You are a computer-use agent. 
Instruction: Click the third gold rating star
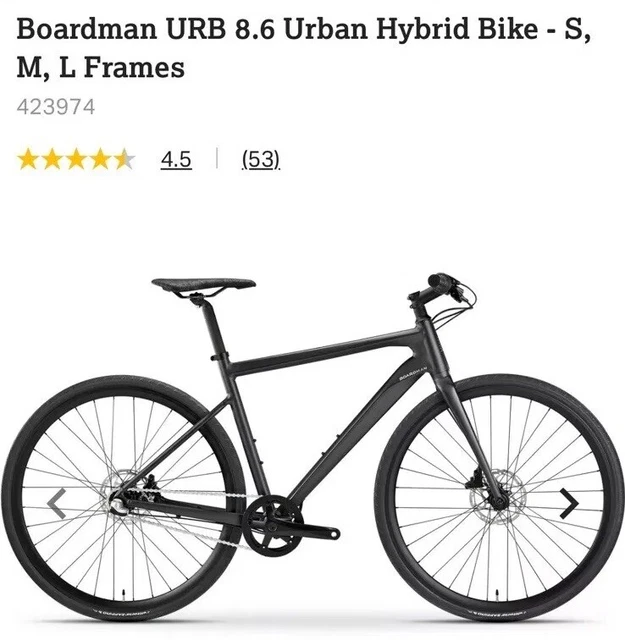[76, 159]
